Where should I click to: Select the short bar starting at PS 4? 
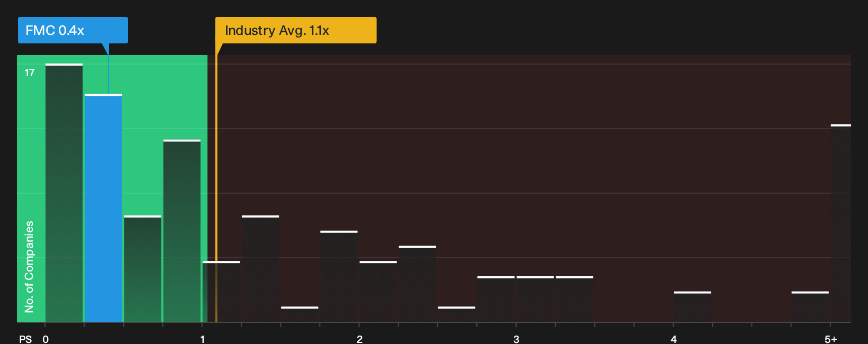tap(692, 306)
